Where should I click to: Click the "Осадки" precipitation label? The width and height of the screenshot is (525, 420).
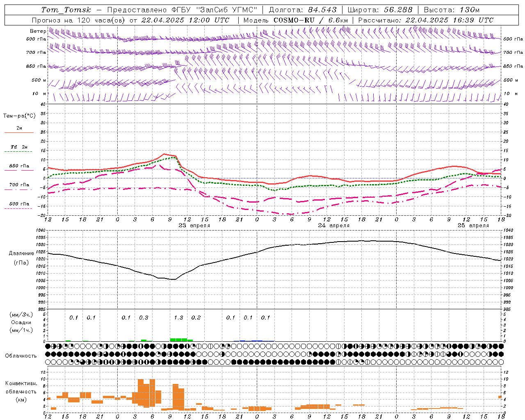pyautogui.click(x=21, y=322)
